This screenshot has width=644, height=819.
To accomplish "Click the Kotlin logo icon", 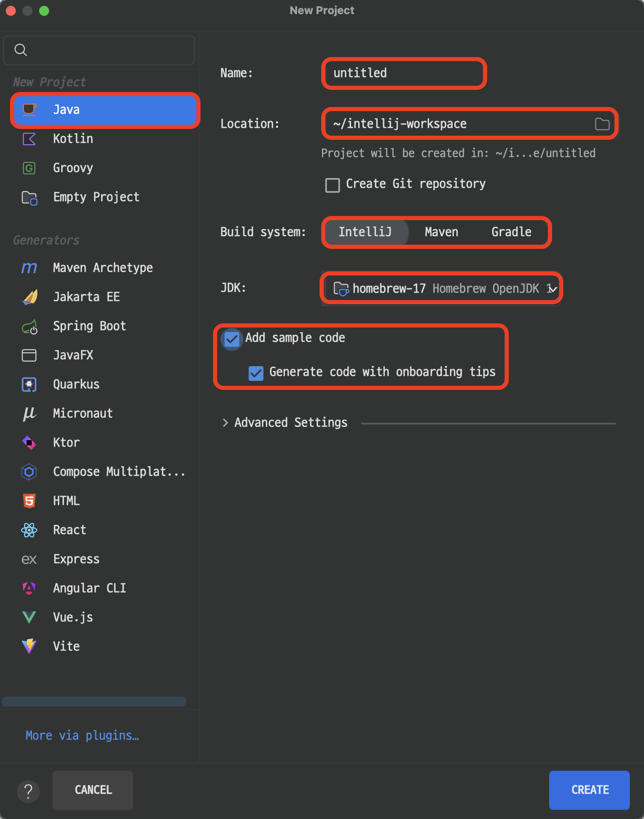I will [x=29, y=139].
